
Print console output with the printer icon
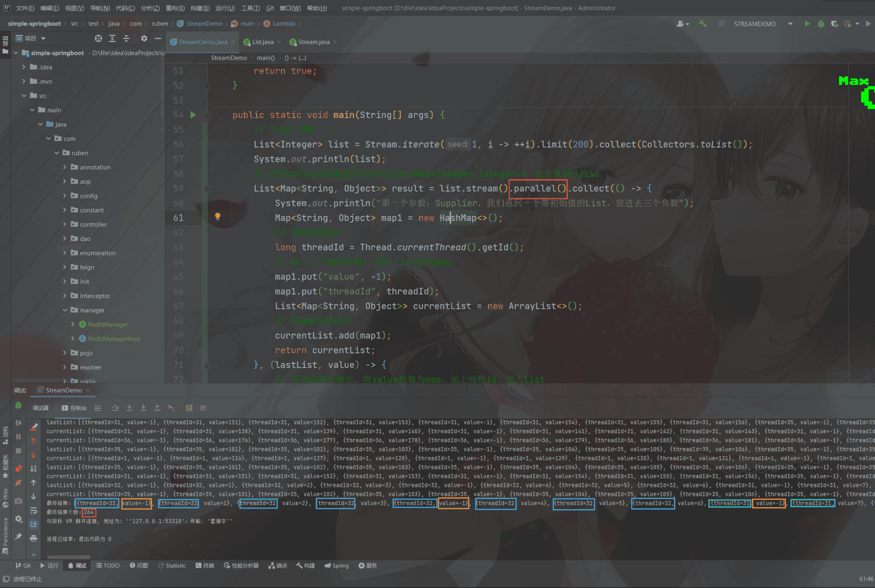[x=34, y=538]
